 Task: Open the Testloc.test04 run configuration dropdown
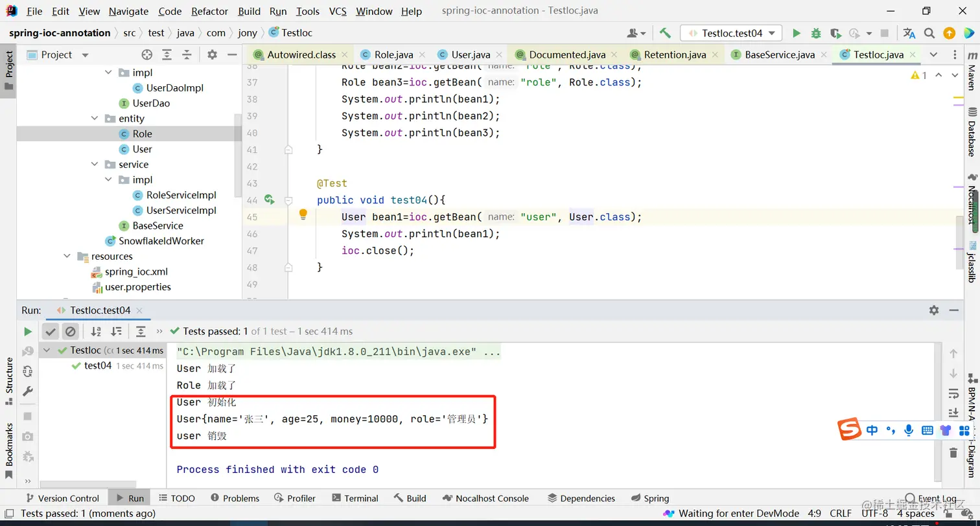[731, 33]
